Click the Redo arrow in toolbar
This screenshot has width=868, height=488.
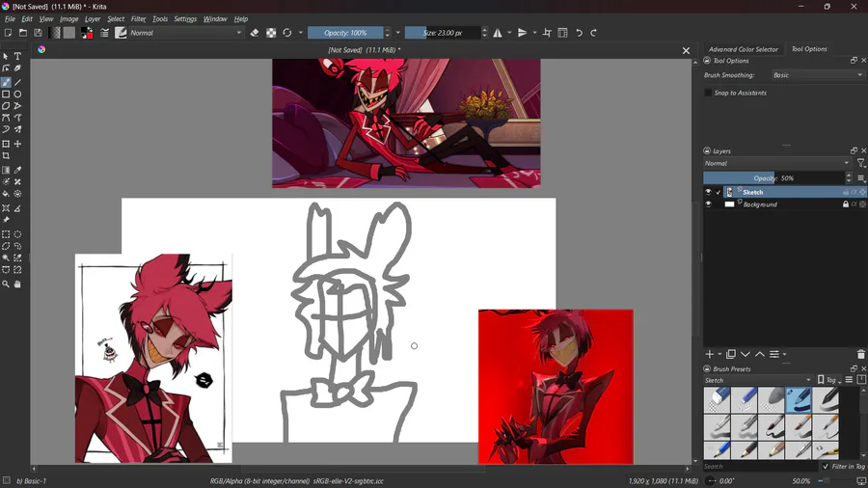pos(593,33)
